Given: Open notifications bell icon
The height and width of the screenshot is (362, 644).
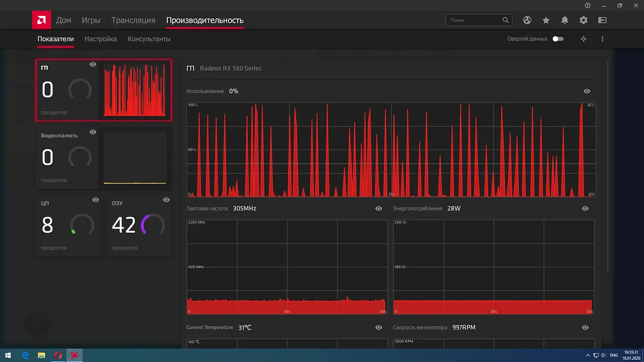Looking at the screenshot, I should tap(565, 20).
